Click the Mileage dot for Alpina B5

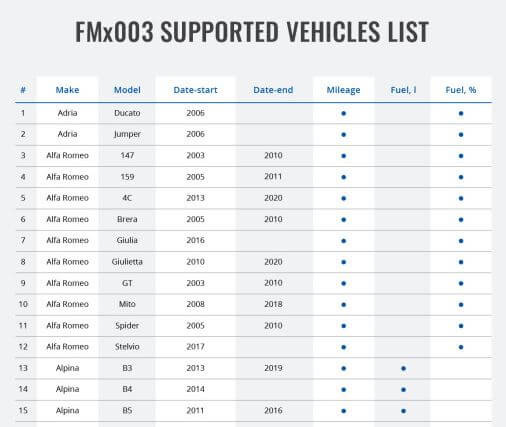344,411
